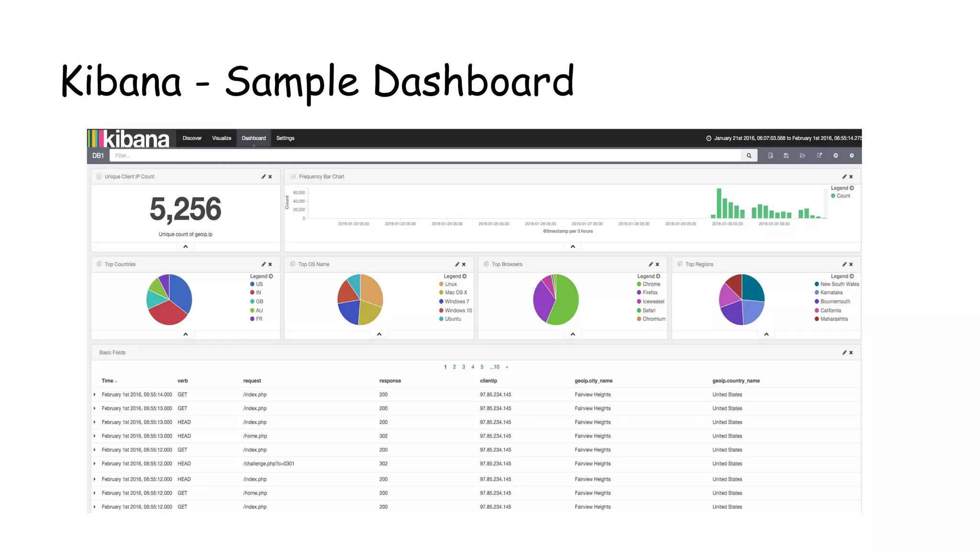Click the Count legend color dot
The height and width of the screenshot is (551, 980).
coord(833,196)
